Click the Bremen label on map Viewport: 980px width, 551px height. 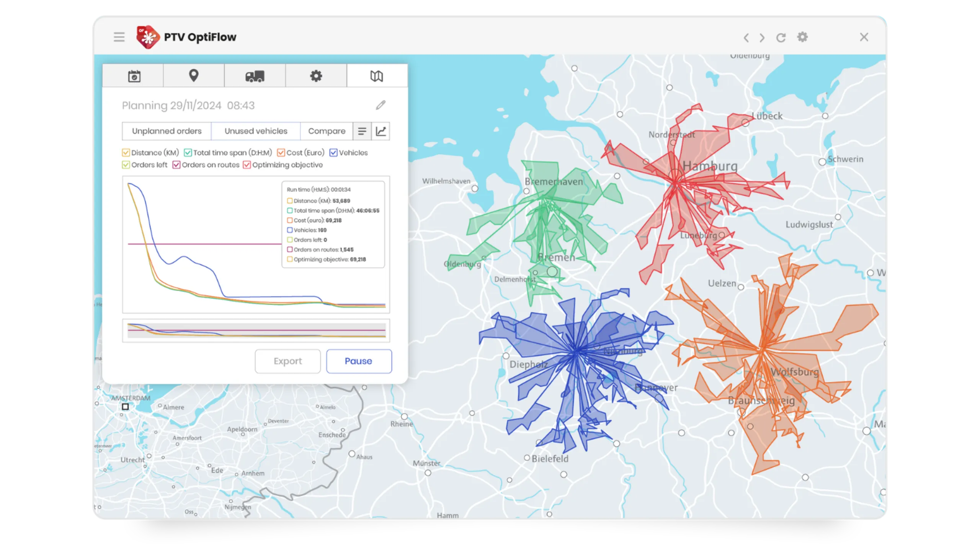(556, 258)
